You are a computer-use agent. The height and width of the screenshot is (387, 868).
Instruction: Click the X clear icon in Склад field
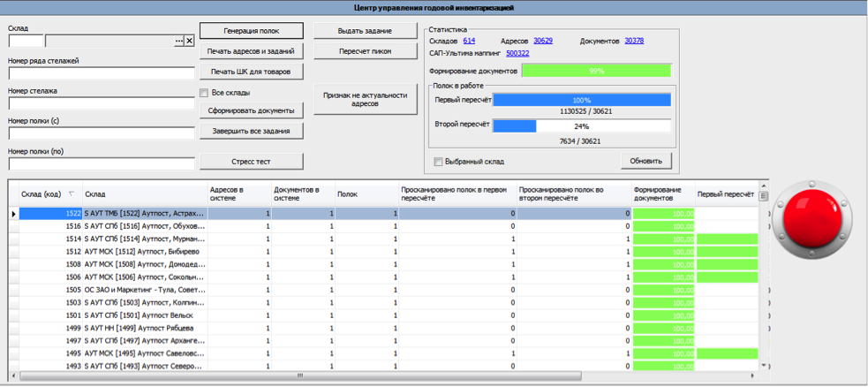tap(189, 41)
